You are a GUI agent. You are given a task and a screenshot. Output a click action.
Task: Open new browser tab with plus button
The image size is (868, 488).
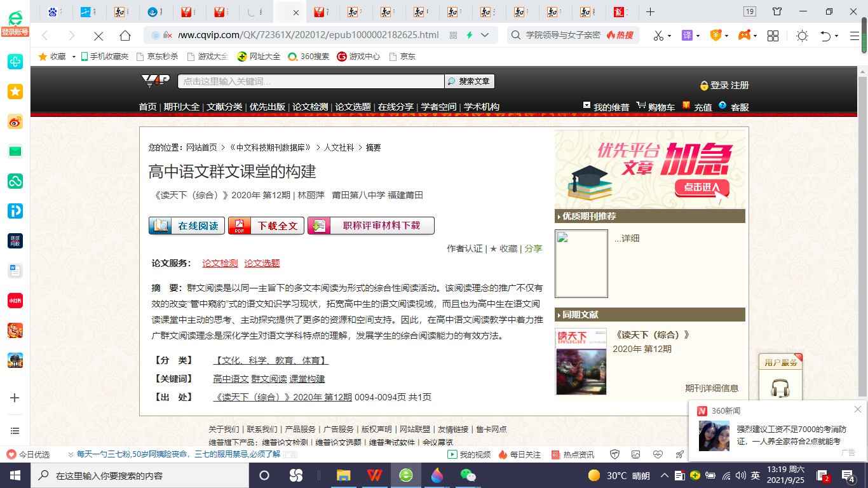point(650,12)
